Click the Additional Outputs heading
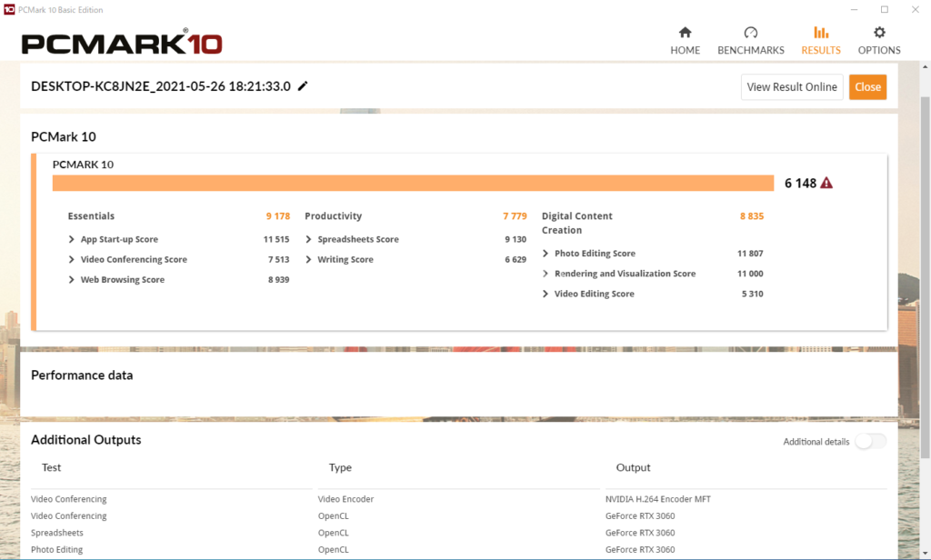The height and width of the screenshot is (560, 931). pyautogui.click(x=86, y=440)
